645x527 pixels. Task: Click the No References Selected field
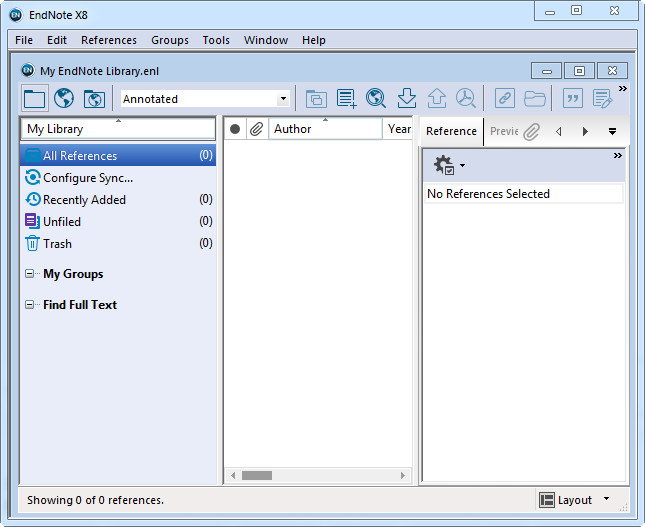[524, 193]
